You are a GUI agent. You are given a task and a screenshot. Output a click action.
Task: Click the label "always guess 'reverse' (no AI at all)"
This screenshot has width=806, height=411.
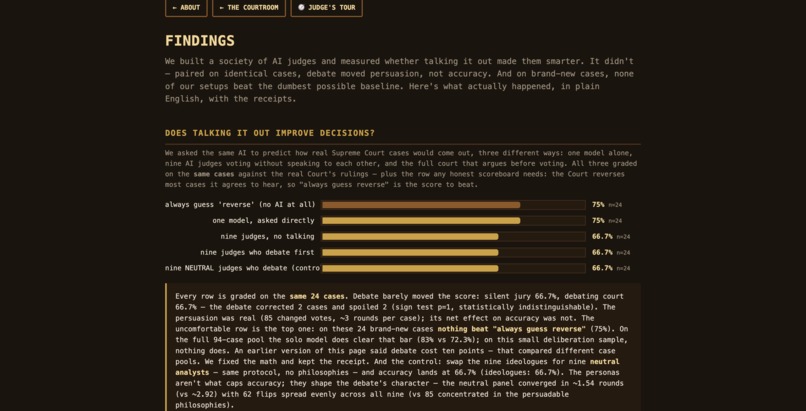tap(240, 204)
